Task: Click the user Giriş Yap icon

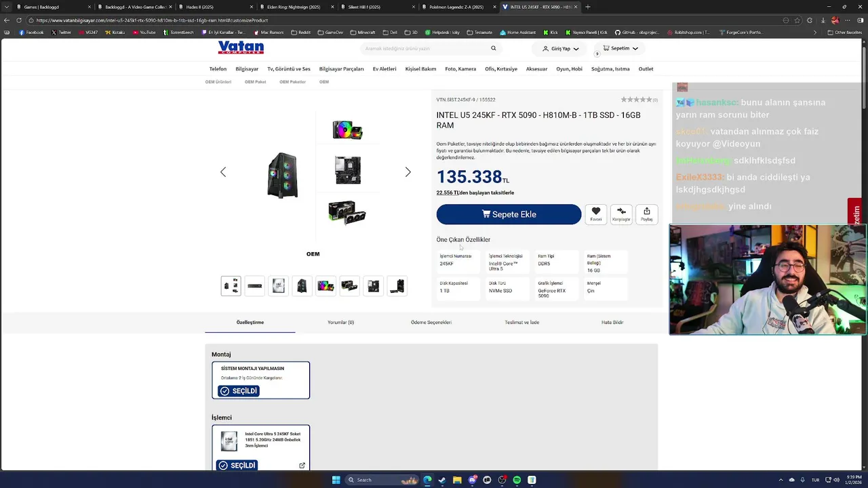Action: tap(545, 49)
